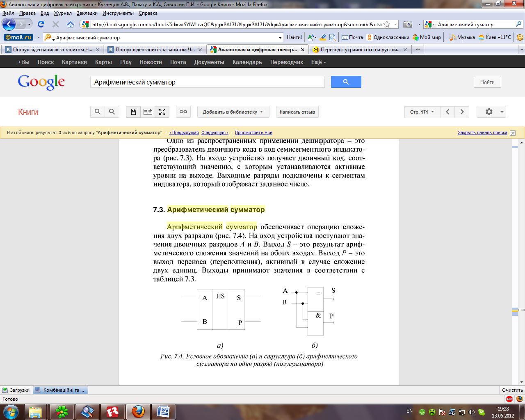Open a new tab with plus button
The height and width of the screenshot is (420, 525).
point(418,50)
